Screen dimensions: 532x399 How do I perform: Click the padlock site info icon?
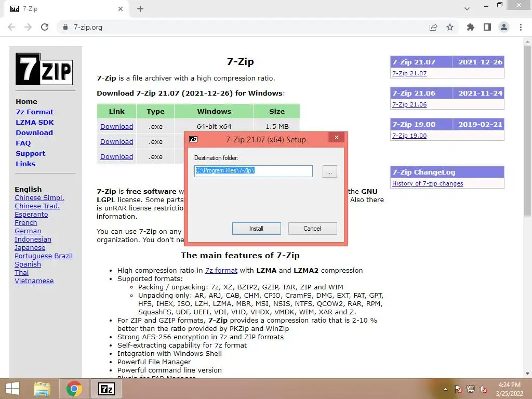pyautogui.click(x=65, y=27)
